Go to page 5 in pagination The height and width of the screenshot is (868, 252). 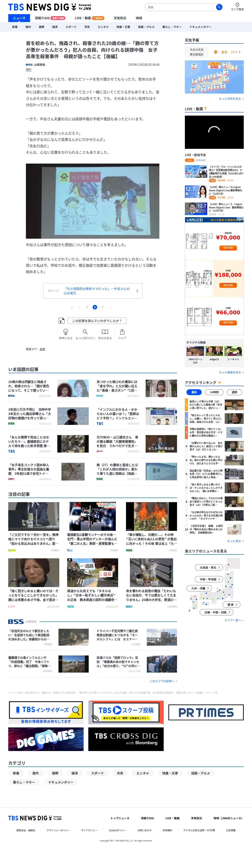[x=87, y=307]
